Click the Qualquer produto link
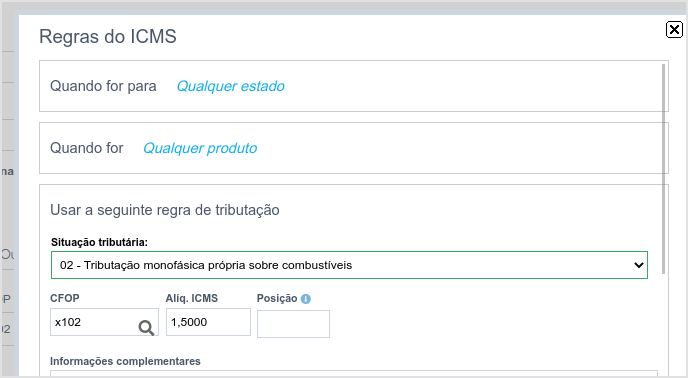 tap(200, 148)
